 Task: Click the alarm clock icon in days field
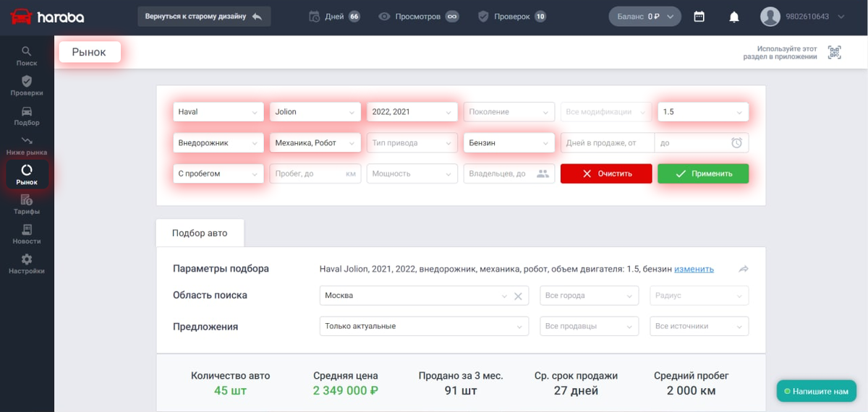click(736, 143)
